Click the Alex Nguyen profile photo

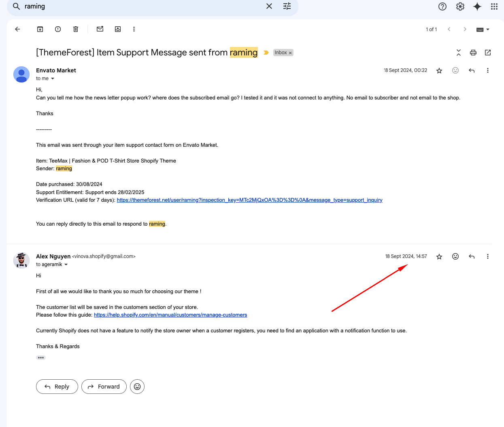pos(21,260)
